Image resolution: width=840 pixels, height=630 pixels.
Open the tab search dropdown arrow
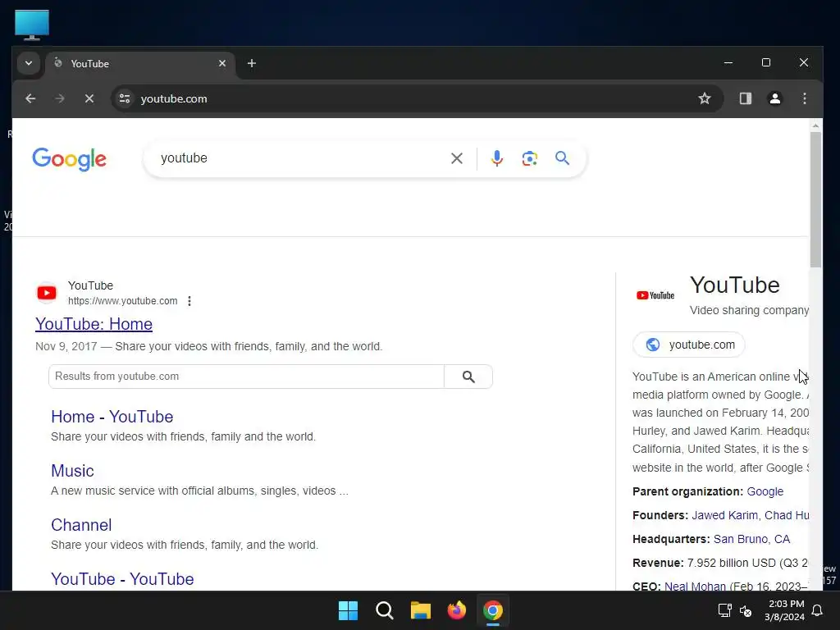pos(29,63)
